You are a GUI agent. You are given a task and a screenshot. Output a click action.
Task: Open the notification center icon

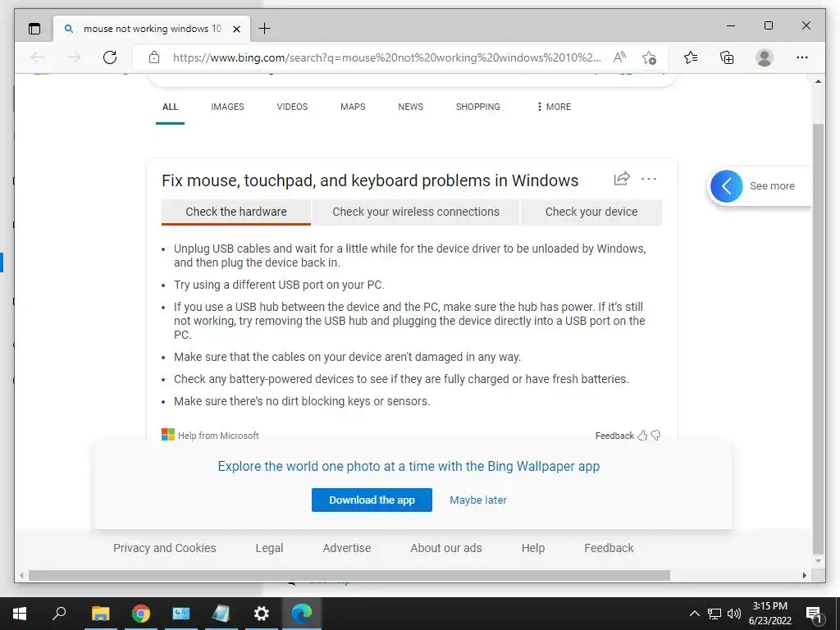click(814, 614)
